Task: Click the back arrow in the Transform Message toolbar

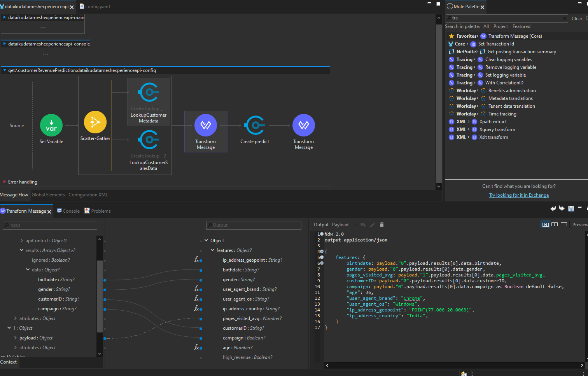Action: [x=553, y=209]
